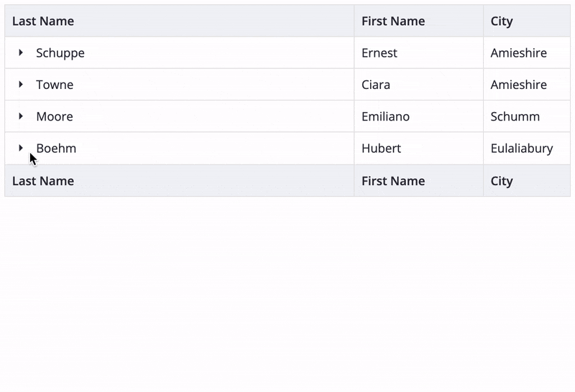Image resolution: width=575 pixels, height=392 pixels.
Task: Expand the Schuppe row
Action: [x=21, y=52]
